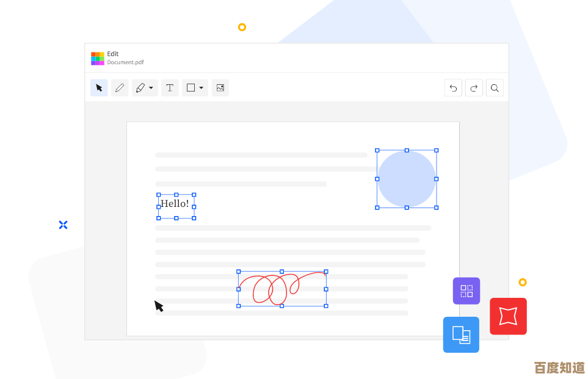Undo the last edit
The width and height of the screenshot is (588, 379).
453,88
